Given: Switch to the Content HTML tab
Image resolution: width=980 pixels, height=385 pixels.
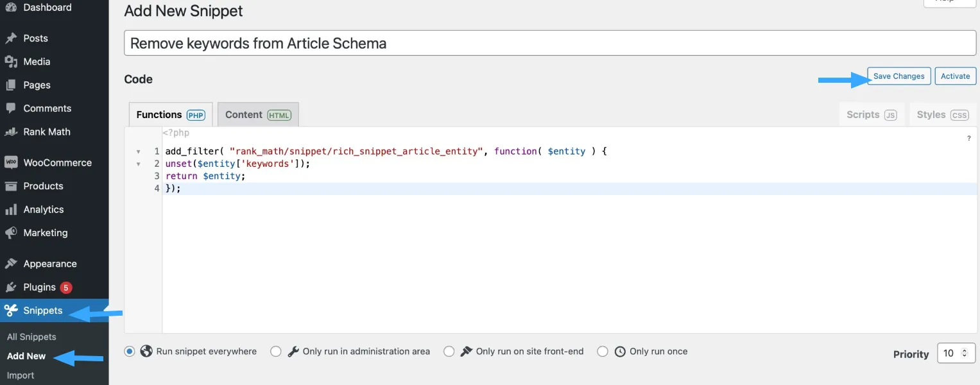Looking at the screenshot, I should tap(258, 115).
